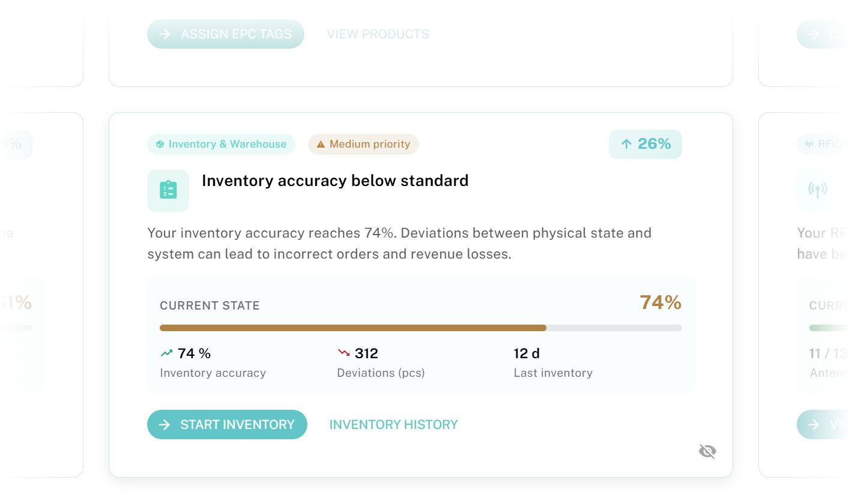
Task: Click the arrow icon in Assign EPC Tags button
Action: 165,34
